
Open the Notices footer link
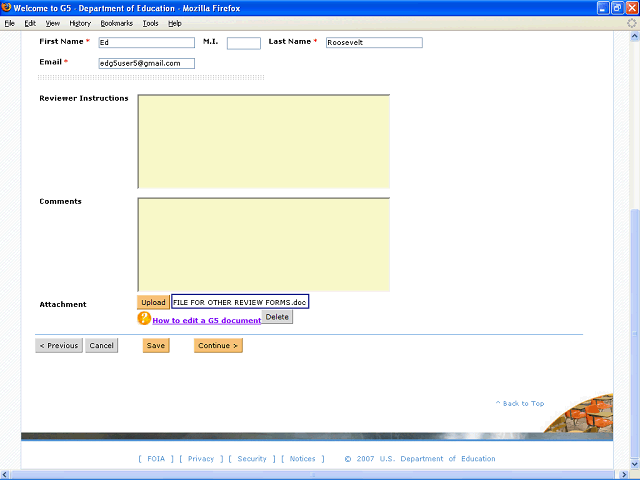click(302, 458)
